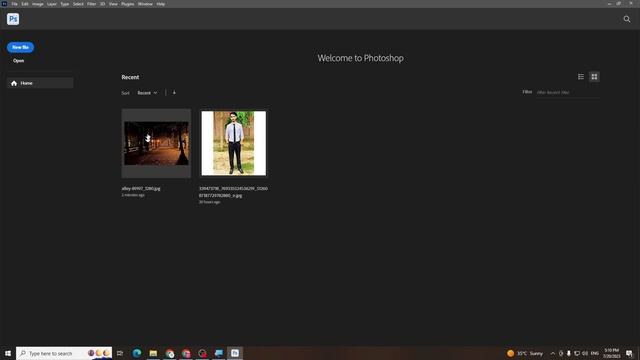Open the Sort Recent dropdown
The height and width of the screenshot is (360, 640).
147,93
